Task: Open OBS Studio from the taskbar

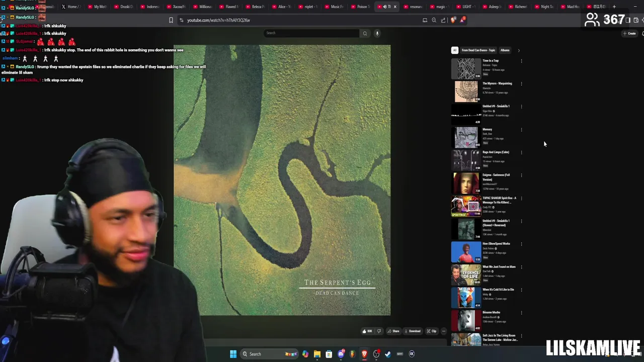Action: pyautogui.click(x=376, y=354)
